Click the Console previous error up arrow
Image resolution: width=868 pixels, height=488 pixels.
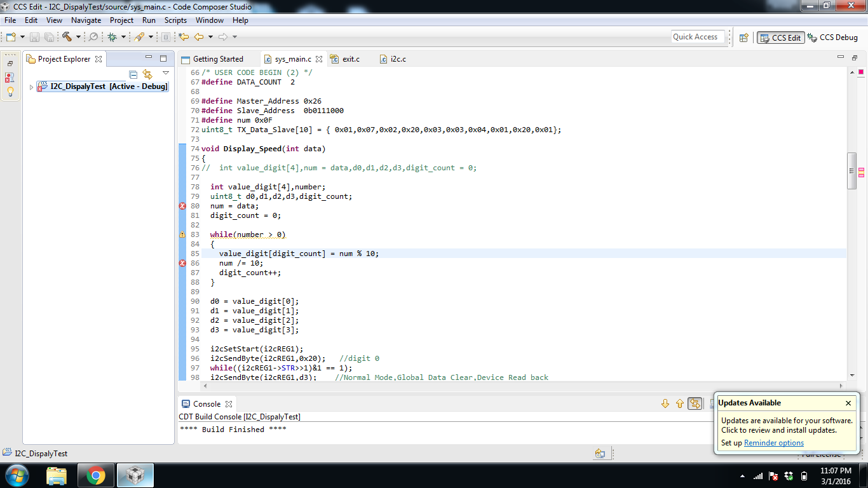click(x=680, y=403)
